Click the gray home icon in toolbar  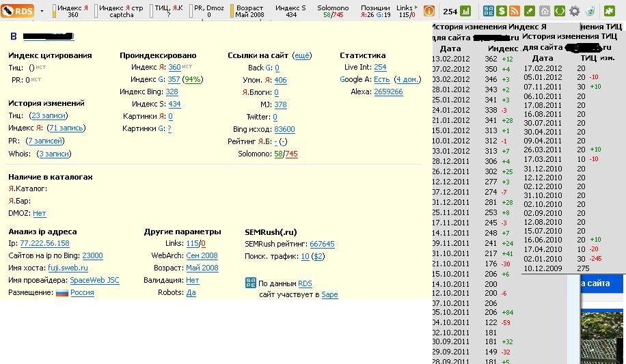pos(545,11)
